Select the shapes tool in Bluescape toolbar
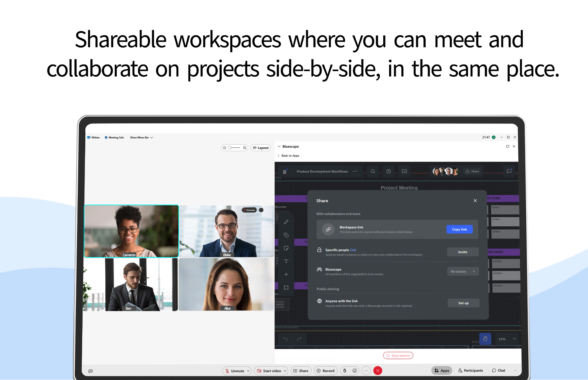 [x=286, y=235]
